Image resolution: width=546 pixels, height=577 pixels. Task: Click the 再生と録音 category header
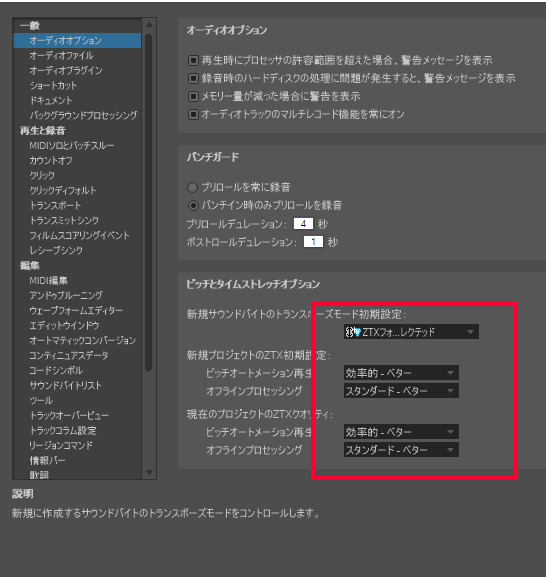coord(43,131)
